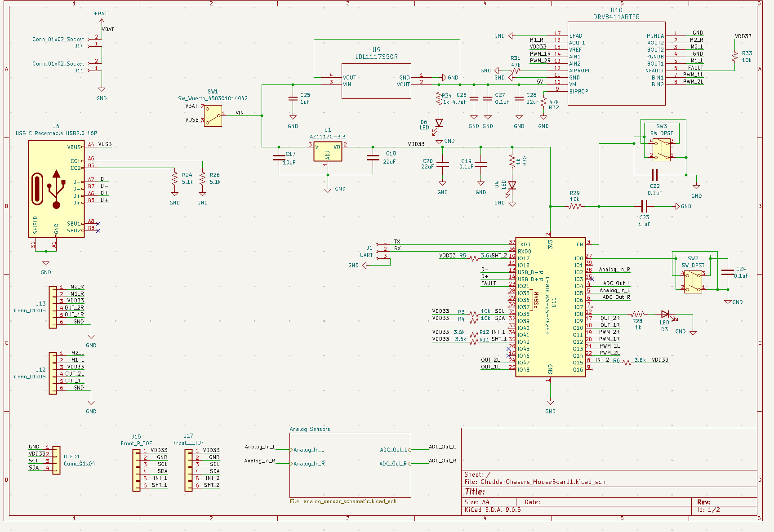Select capacitor C23 1 uF symbol

pos(644,206)
